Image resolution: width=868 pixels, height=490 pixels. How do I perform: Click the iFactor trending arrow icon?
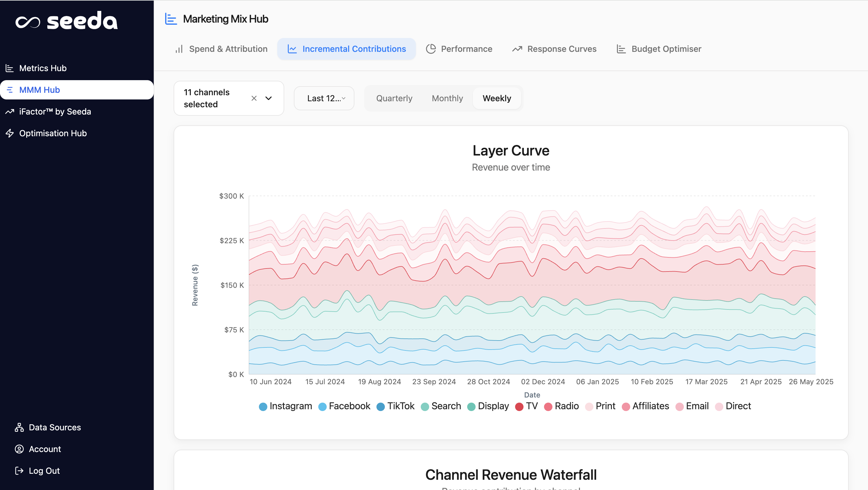point(9,112)
